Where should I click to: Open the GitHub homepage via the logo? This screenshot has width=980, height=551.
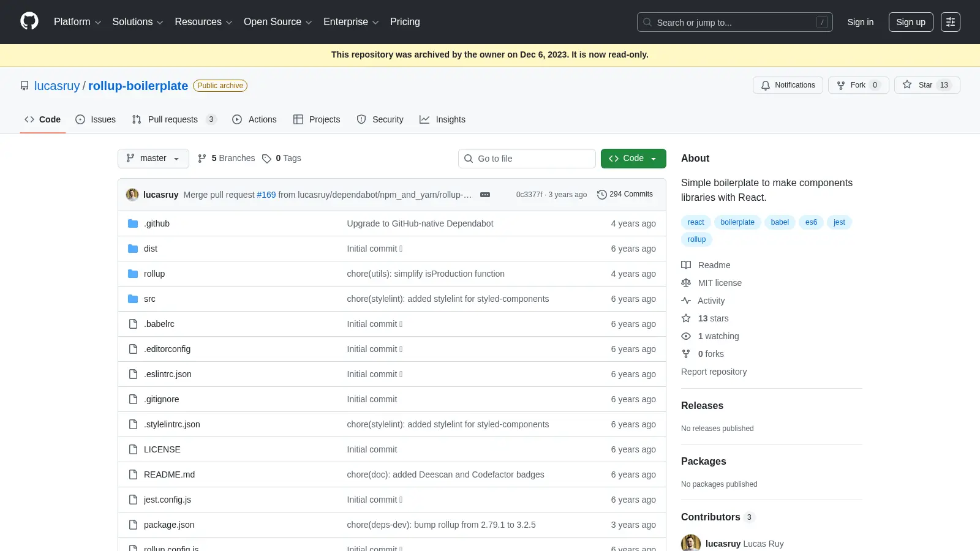tap(29, 21)
